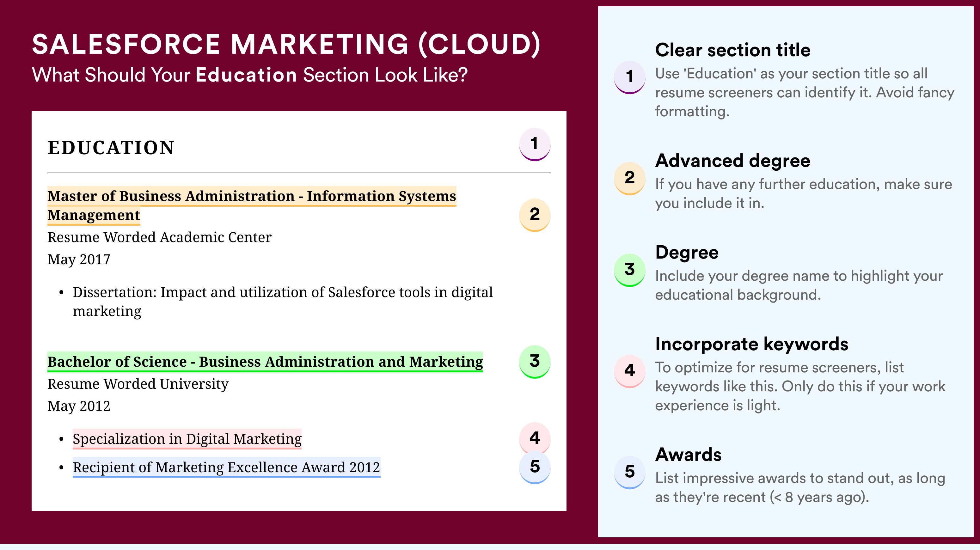
Task: Click 'Recipient of Marketing Excellence Award 2012'
Action: pos(226,467)
